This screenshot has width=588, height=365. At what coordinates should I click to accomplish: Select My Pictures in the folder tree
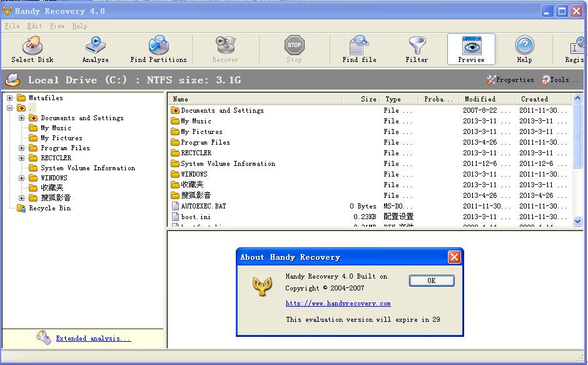61,138
